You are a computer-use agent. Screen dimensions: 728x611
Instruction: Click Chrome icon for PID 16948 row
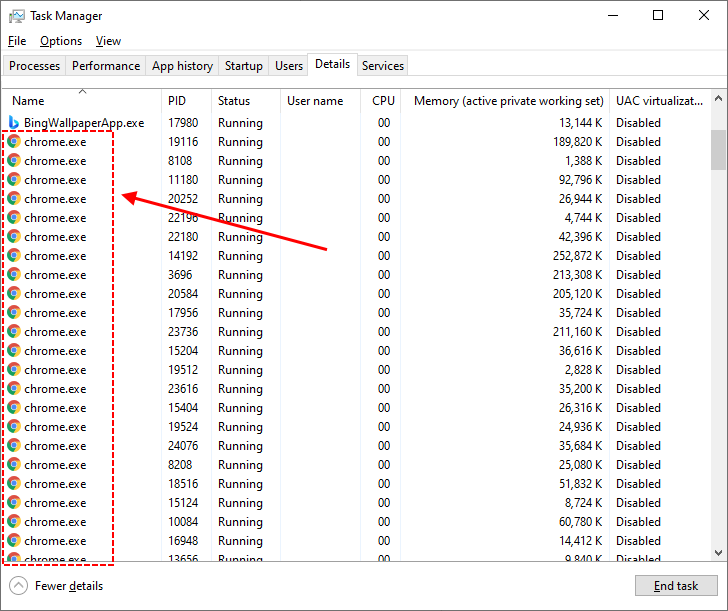[14, 541]
